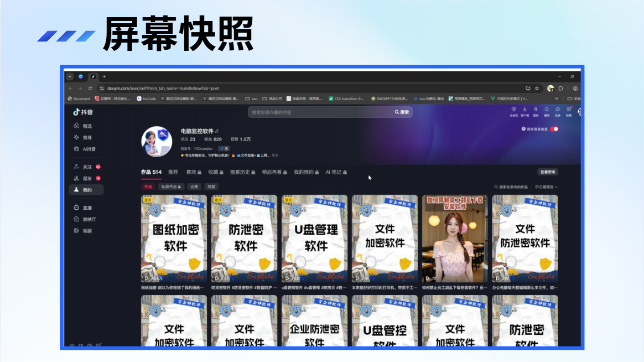
Task: Click the 粉丝 829 follower count
Action: pos(213,139)
